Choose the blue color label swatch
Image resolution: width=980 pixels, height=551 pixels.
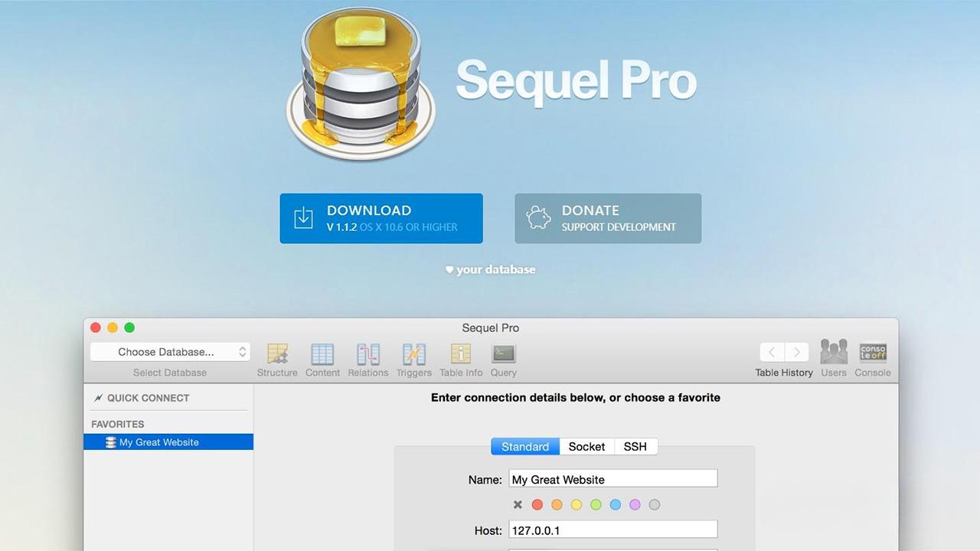coord(616,505)
